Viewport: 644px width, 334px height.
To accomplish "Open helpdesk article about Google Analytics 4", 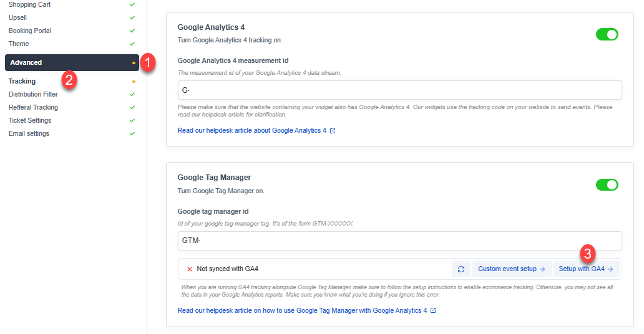I will click(251, 131).
